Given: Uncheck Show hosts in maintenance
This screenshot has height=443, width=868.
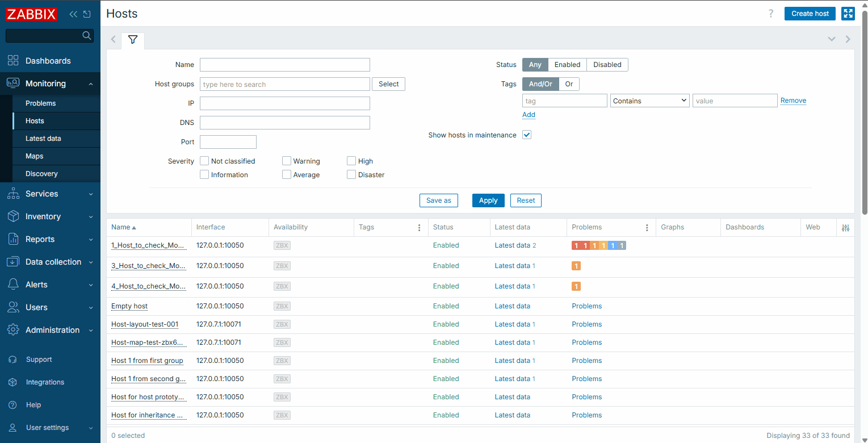Looking at the screenshot, I should (x=527, y=135).
